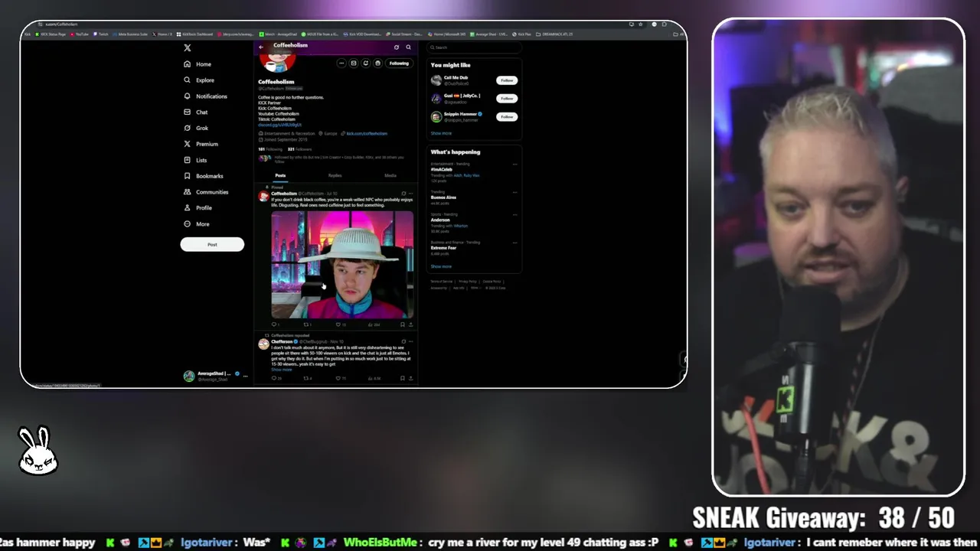
Task: Search posts using profile header magnifier icon
Action: pos(408,47)
